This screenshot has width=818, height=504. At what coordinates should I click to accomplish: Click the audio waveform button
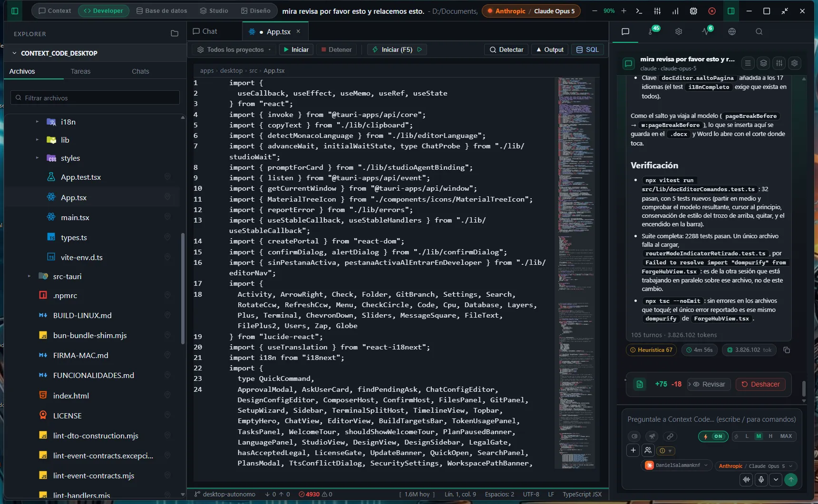[747, 480]
